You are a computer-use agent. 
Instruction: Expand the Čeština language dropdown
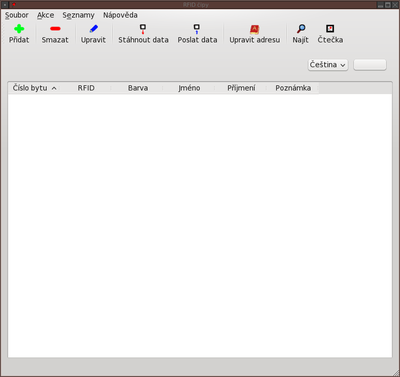click(x=328, y=65)
